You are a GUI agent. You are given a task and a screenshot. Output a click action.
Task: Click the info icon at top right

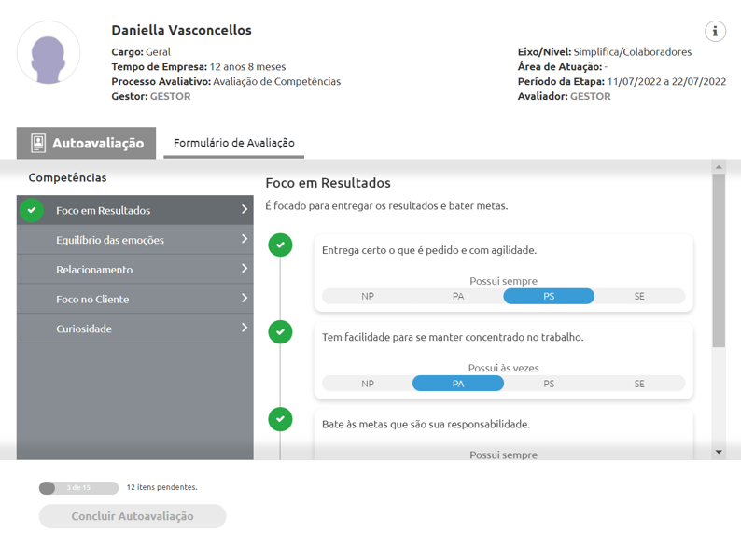click(715, 31)
